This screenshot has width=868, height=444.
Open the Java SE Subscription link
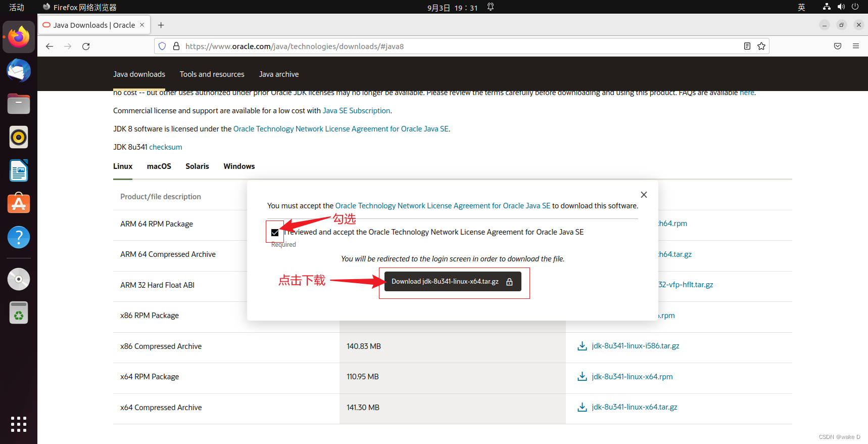coord(356,111)
